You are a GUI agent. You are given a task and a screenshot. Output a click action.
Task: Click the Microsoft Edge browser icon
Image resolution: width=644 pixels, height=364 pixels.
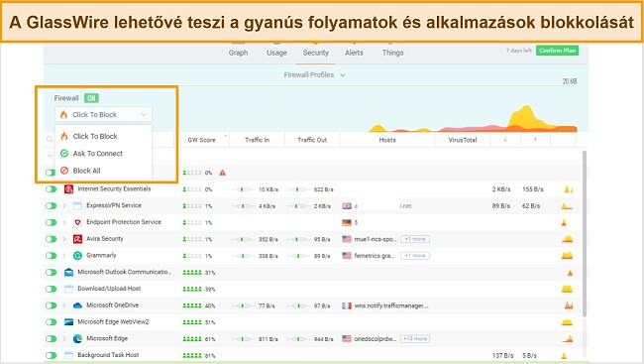(77, 338)
